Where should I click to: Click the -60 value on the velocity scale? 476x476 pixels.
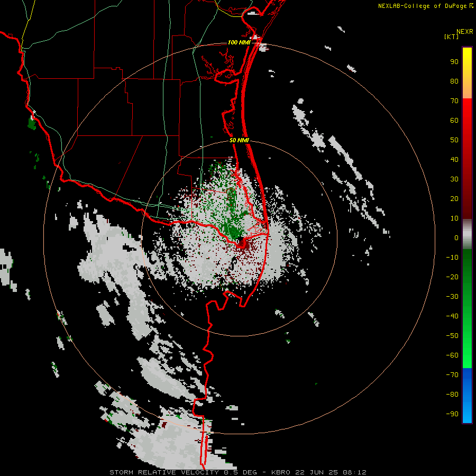[452, 355]
